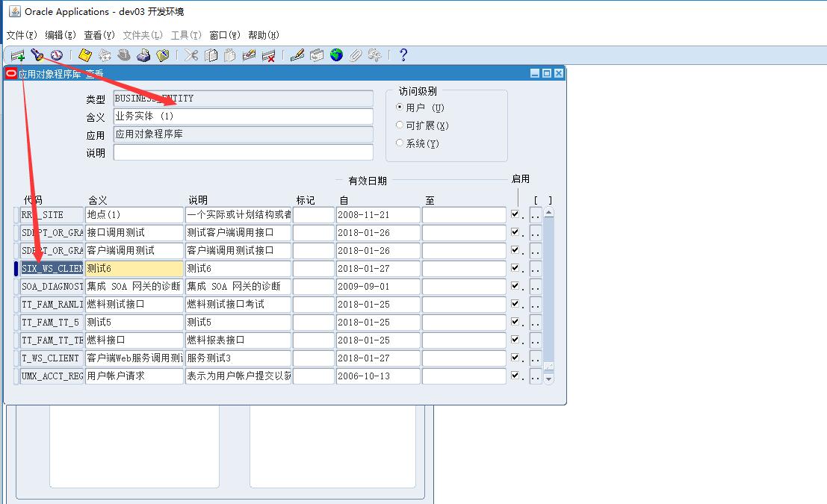Click the flexfield [..] button for T_WS_CLIENT row
This screenshot has height=504, width=827.
point(536,358)
